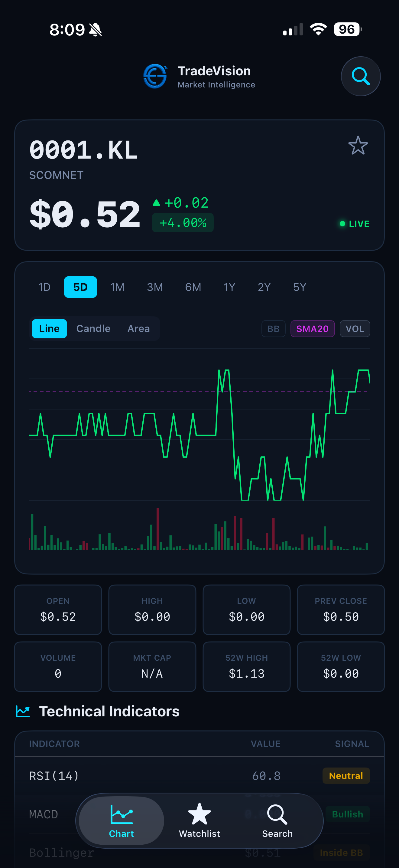Select the 6M time range
399x868 pixels.
tap(193, 287)
